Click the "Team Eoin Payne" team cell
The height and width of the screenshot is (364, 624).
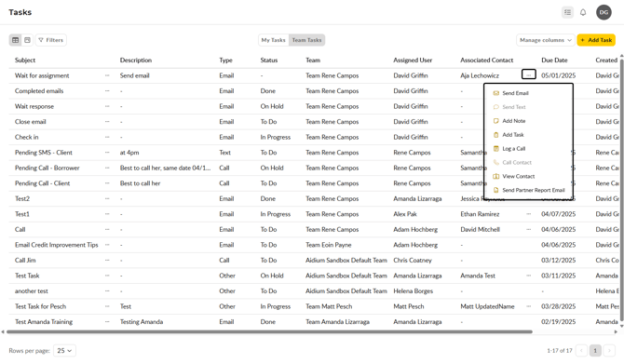pyautogui.click(x=329, y=245)
